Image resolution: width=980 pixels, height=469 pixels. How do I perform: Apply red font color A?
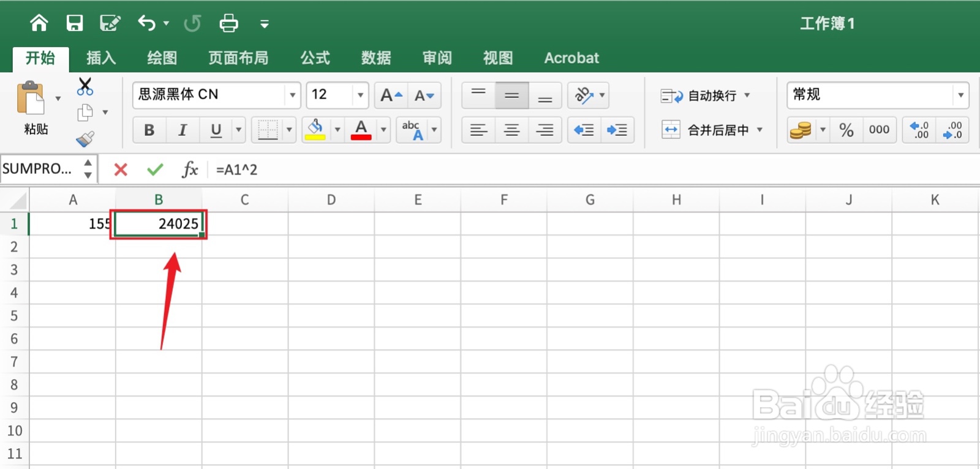[x=361, y=130]
